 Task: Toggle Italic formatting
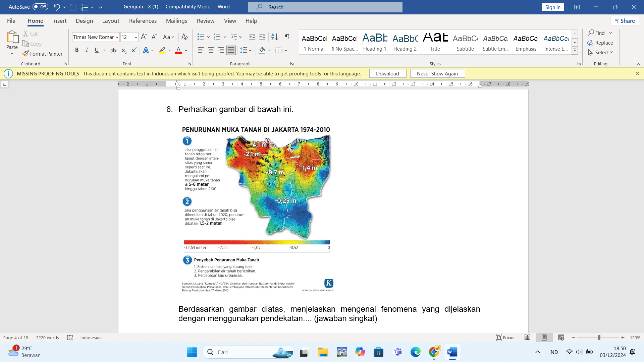click(x=87, y=50)
